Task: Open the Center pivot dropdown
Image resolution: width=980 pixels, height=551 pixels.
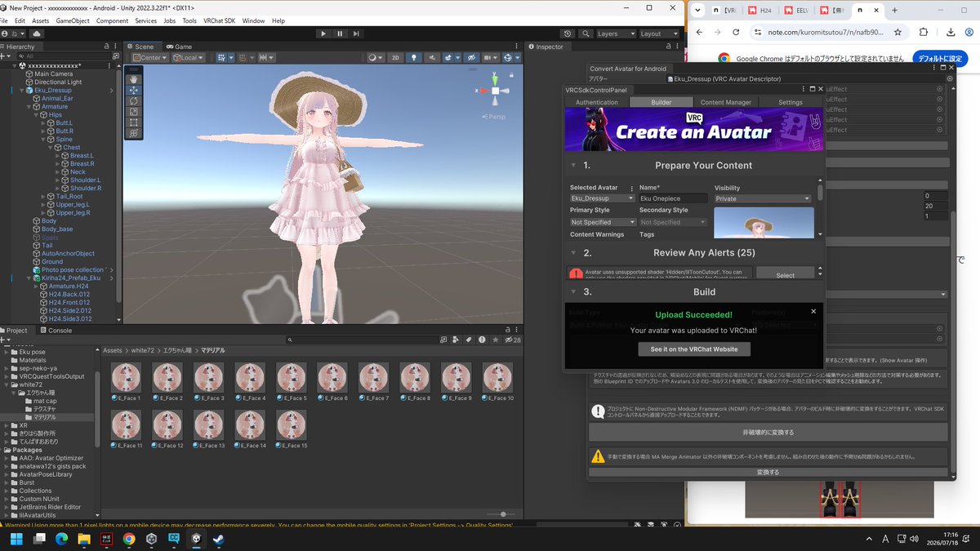Action: [x=149, y=58]
